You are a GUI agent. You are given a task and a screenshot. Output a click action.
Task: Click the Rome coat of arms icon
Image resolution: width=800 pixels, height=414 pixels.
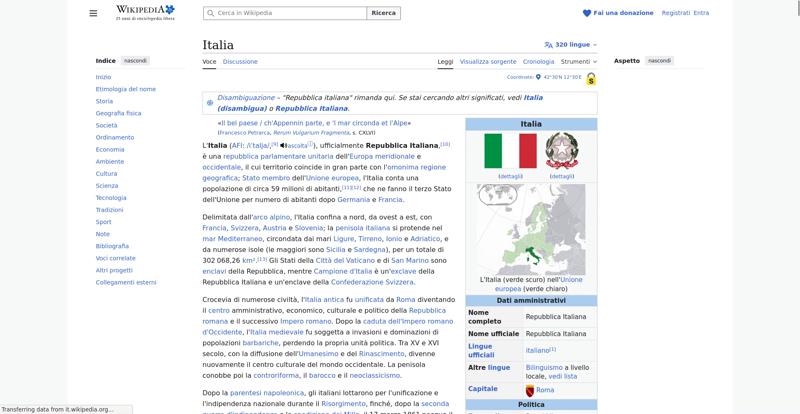pos(530,390)
